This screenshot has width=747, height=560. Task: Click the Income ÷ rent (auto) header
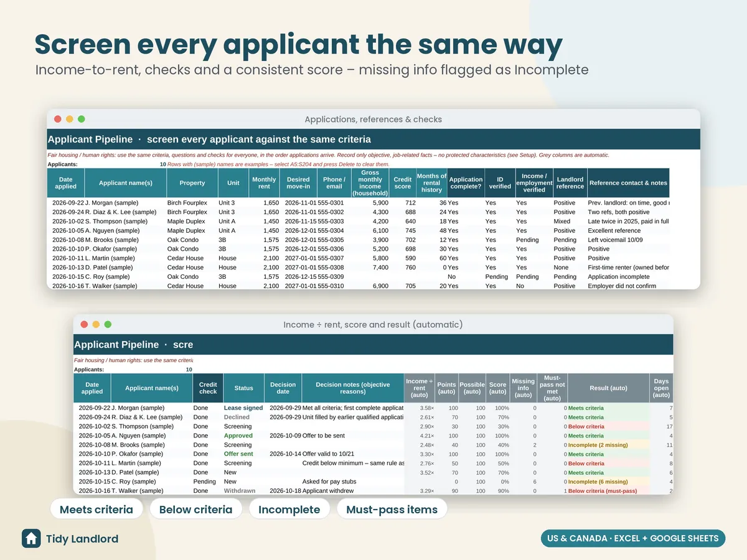coord(420,388)
